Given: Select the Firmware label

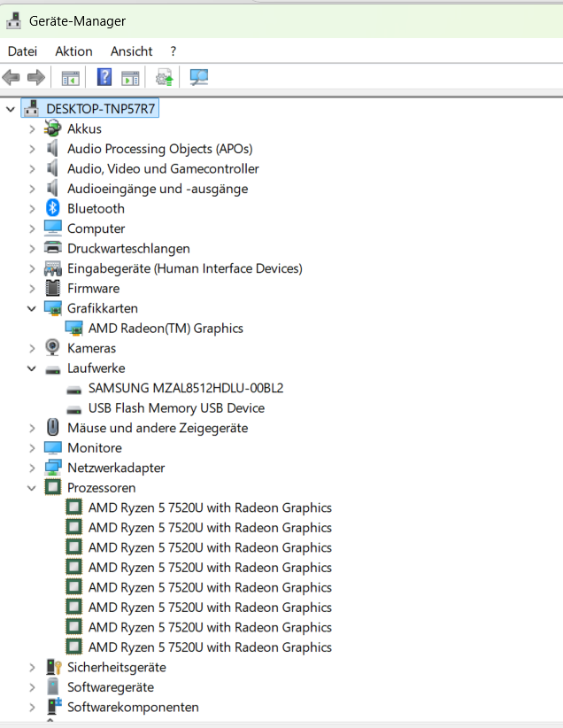Looking at the screenshot, I should 93,289.
